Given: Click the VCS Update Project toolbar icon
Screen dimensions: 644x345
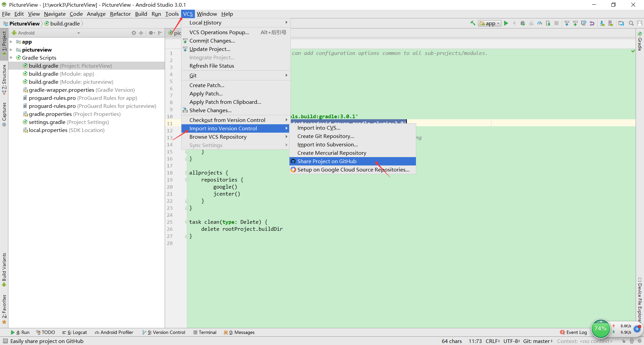Looking at the screenshot, I should point(567,23).
